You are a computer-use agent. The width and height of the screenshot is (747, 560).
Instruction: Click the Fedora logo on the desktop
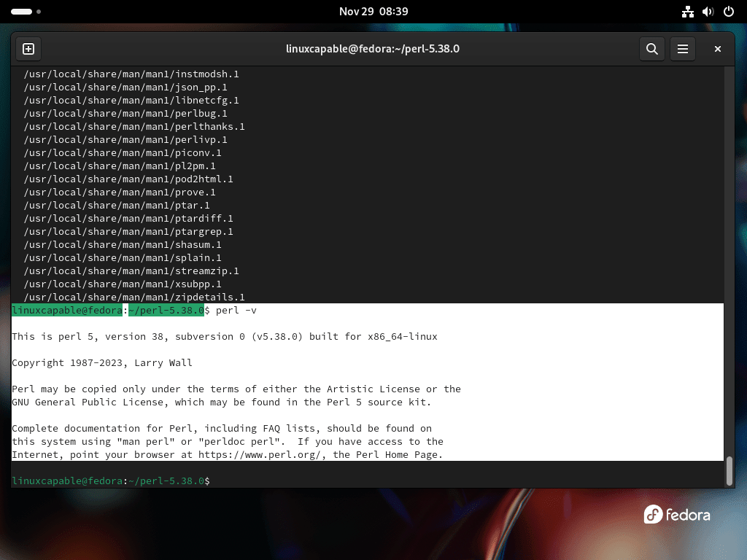click(676, 515)
